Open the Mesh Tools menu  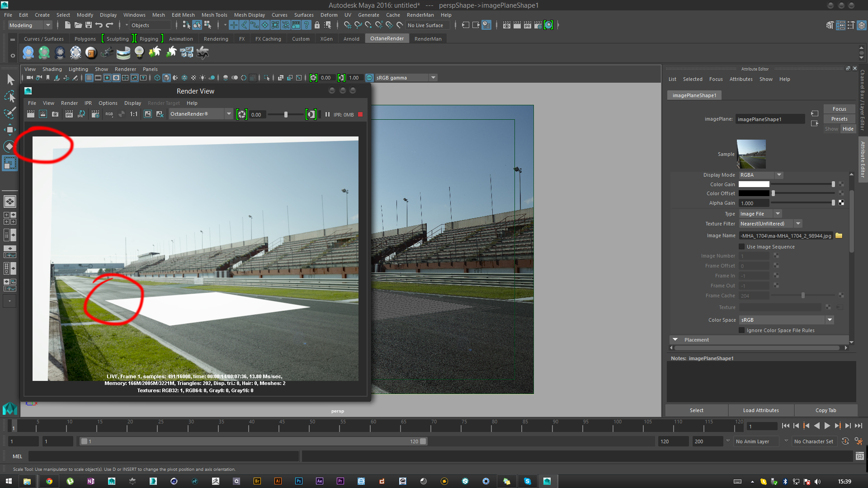coord(214,15)
